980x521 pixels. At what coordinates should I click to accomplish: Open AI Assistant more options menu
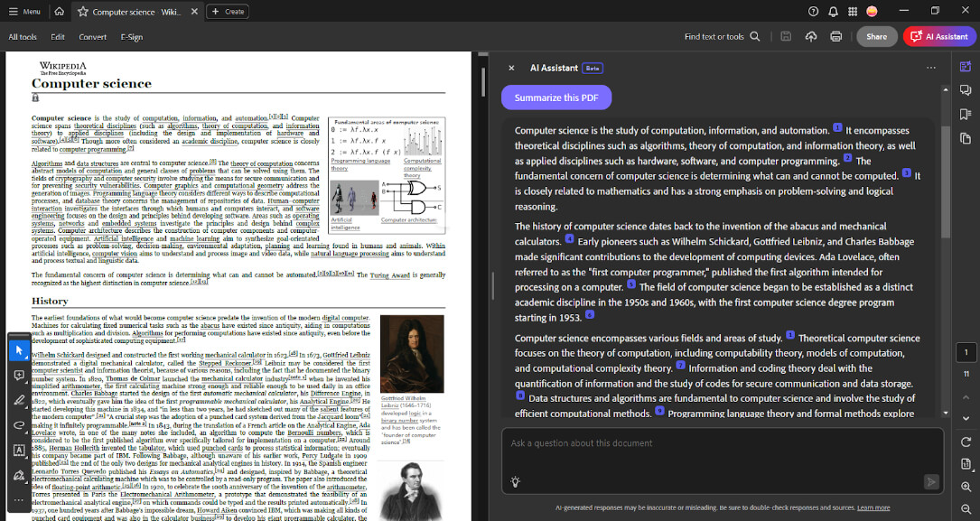coord(930,68)
